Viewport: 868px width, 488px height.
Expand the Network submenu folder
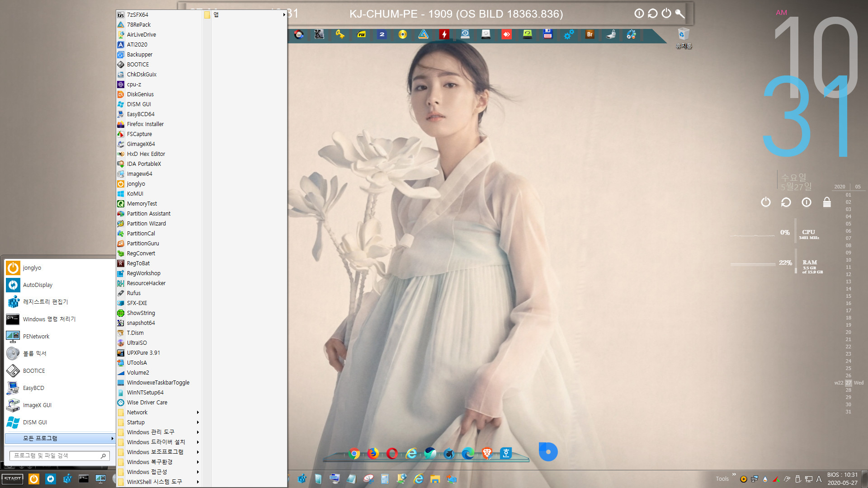coord(158,412)
